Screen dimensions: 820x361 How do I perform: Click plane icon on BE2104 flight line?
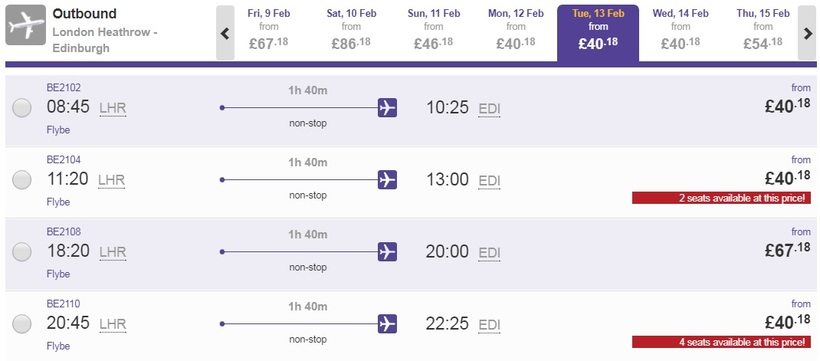387,179
